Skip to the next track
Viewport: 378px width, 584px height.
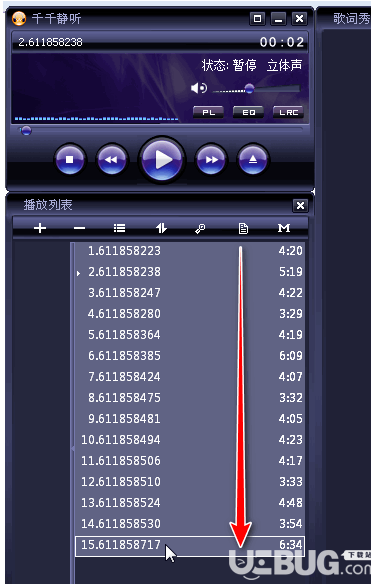tap(211, 160)
